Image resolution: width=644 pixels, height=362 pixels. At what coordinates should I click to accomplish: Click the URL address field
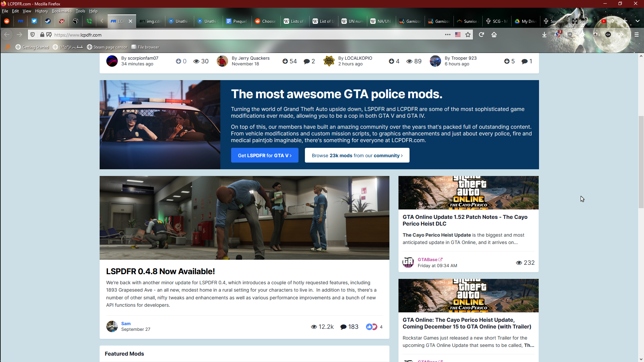235,35
